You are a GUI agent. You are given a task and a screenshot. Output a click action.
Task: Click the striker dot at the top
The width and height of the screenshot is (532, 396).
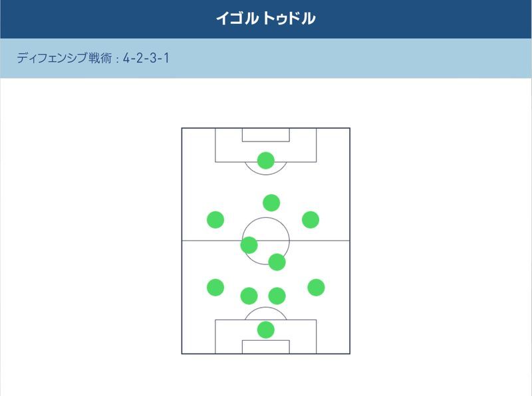click(266, 161)
